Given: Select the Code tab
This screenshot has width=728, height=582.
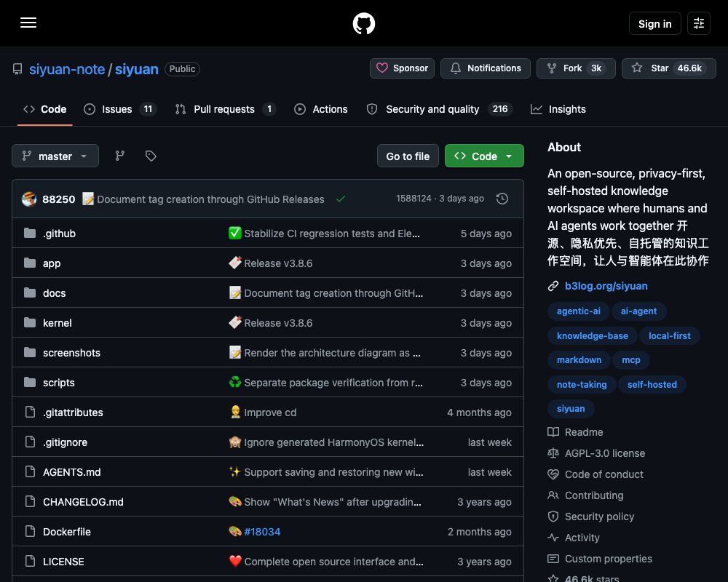Looking at the screenshot, I should (44, 109).
